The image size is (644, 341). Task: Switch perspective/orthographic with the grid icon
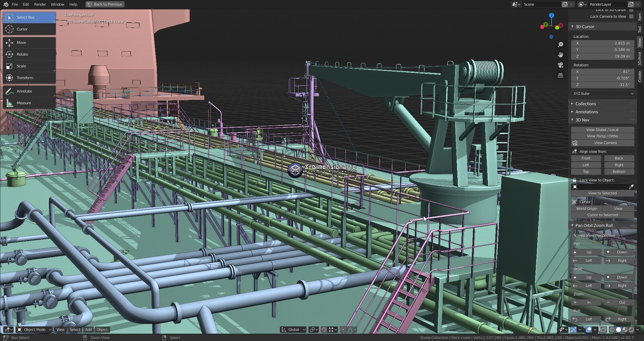(x=560, y=75)
